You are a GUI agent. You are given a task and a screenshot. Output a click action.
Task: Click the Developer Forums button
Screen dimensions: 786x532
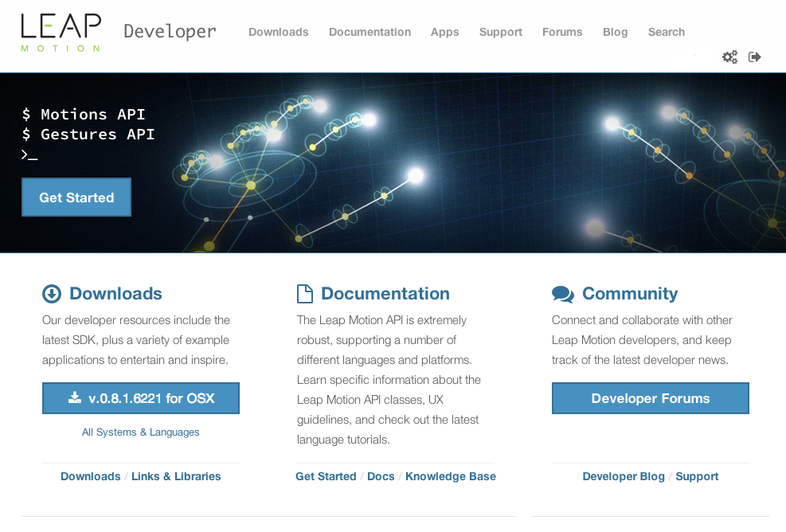pyautogui.click(x=650, y=398)
